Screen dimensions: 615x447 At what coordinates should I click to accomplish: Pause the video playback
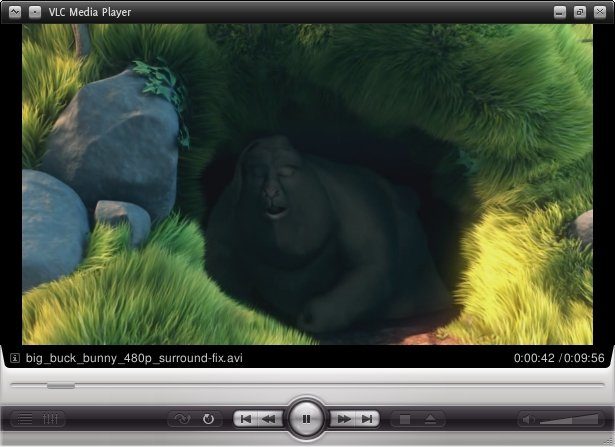click(x=306, y=419)
